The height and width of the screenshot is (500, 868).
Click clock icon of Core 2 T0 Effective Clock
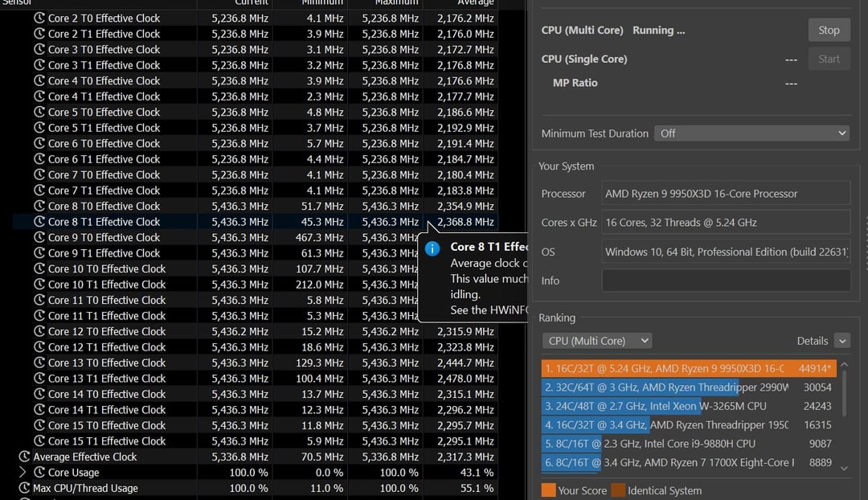tap(39, 18)
